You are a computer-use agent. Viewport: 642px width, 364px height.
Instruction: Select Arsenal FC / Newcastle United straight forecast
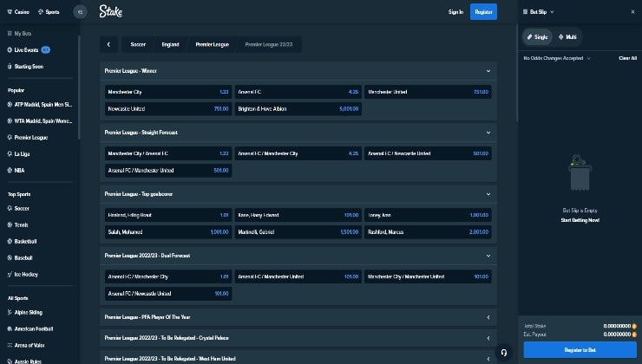click(x=428, y=153)
